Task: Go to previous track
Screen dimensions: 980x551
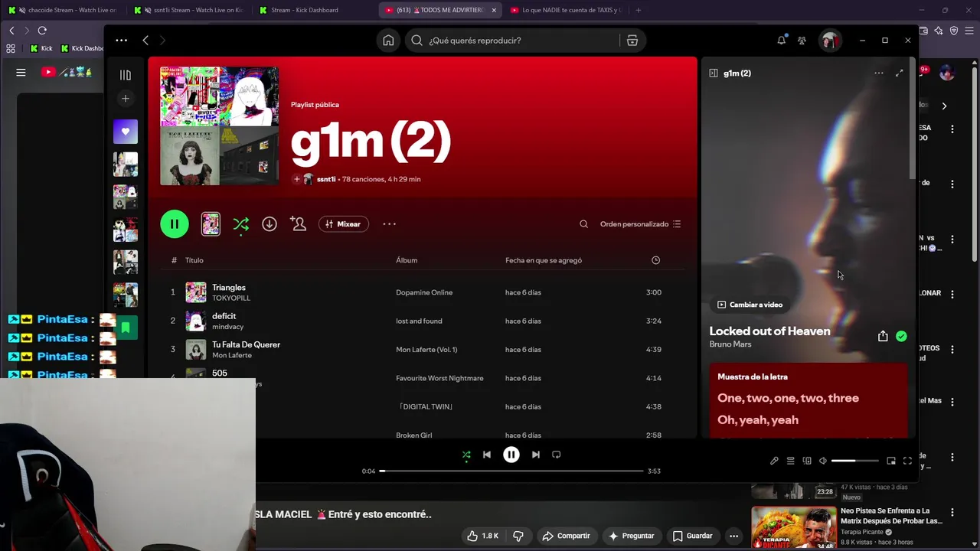Action: click(x=487, y=455)
